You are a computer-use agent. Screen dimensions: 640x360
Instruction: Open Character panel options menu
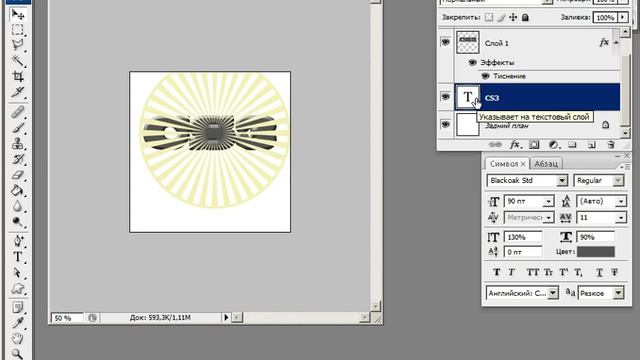624,166
